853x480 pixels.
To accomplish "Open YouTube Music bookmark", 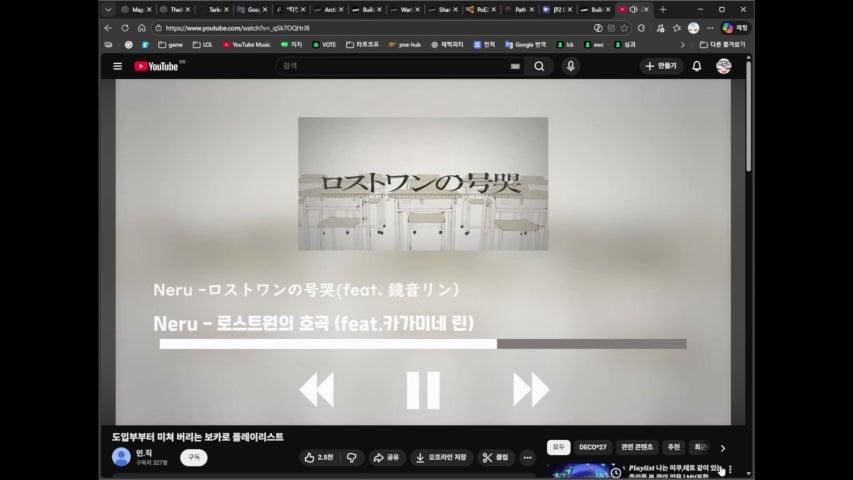I will 246,45.
